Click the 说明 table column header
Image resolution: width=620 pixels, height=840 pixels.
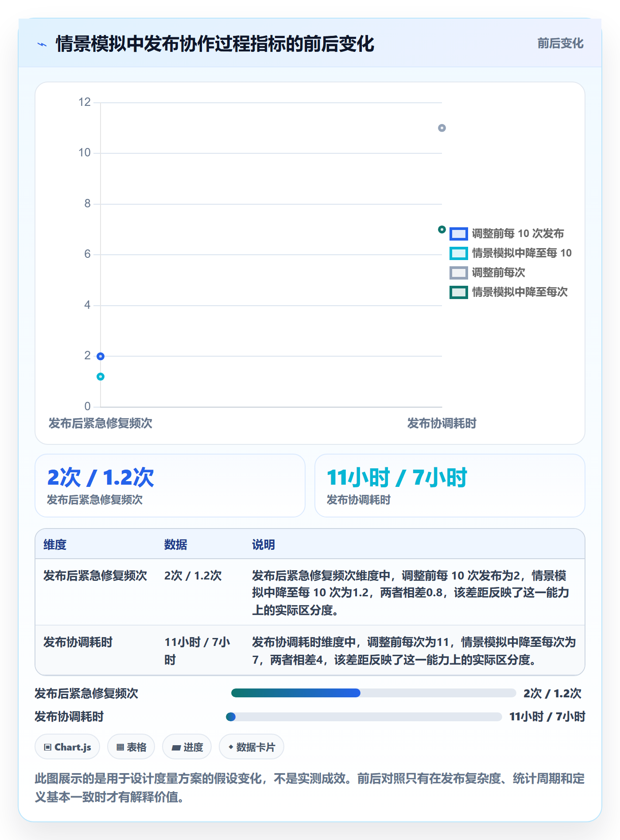point(263,544)
